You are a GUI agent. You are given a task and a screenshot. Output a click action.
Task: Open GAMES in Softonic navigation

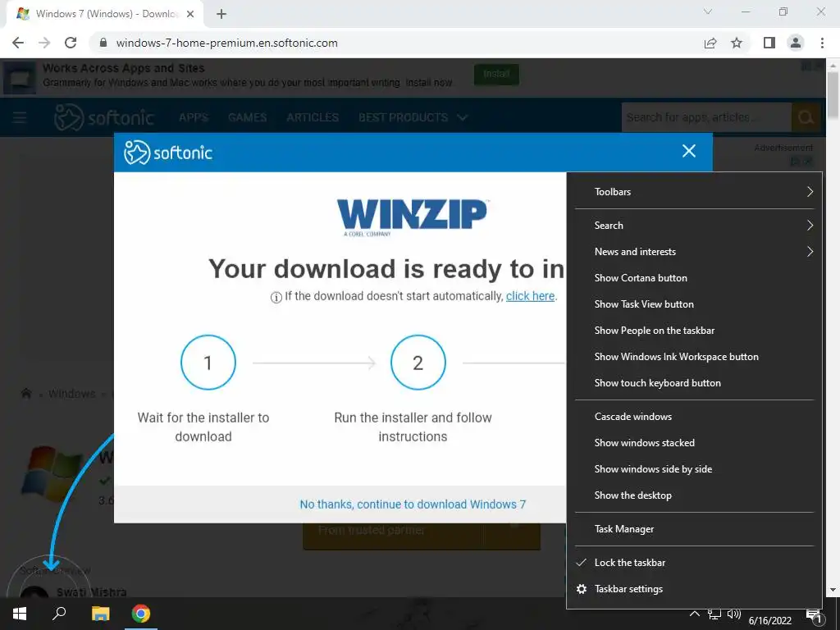click(x=247, y=117)
